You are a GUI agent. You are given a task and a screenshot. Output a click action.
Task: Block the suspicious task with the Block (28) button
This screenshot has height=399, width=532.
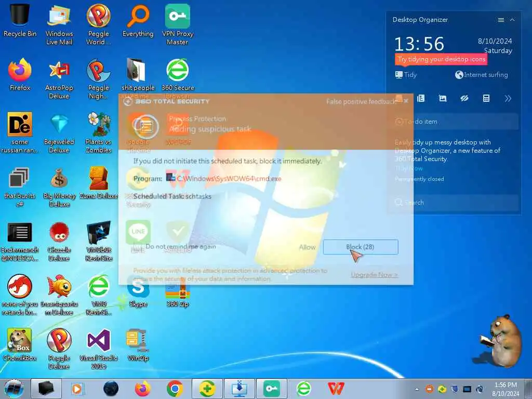coord(361,247)
